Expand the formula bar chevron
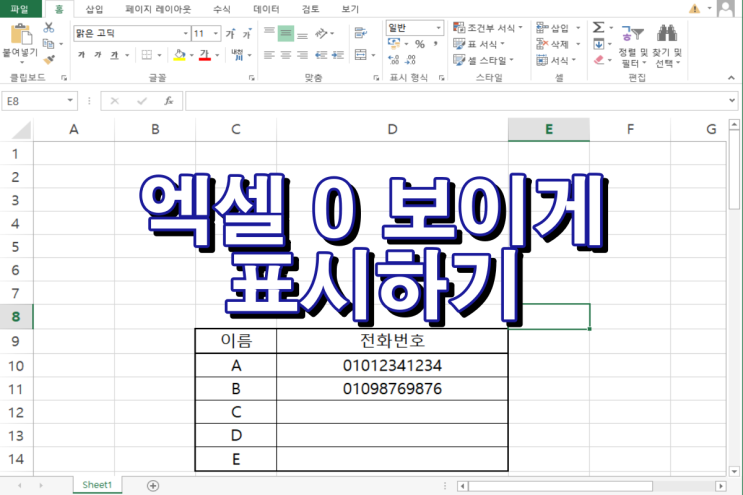 click(732, 100)
